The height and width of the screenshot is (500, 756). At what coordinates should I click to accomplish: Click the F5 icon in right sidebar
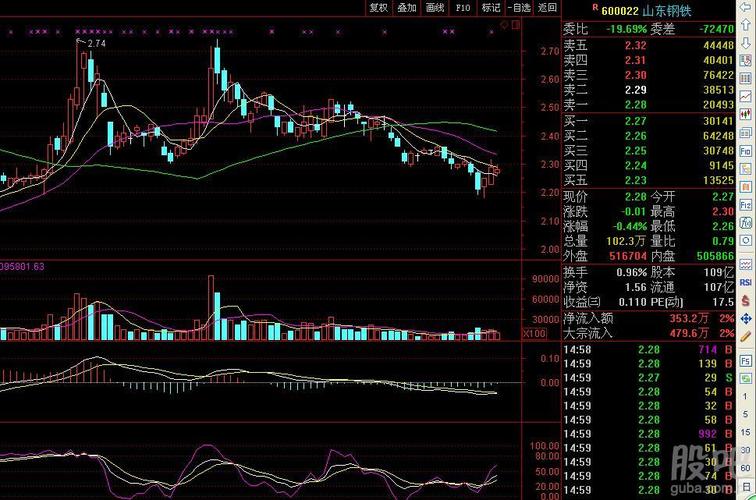coord(745,361)
